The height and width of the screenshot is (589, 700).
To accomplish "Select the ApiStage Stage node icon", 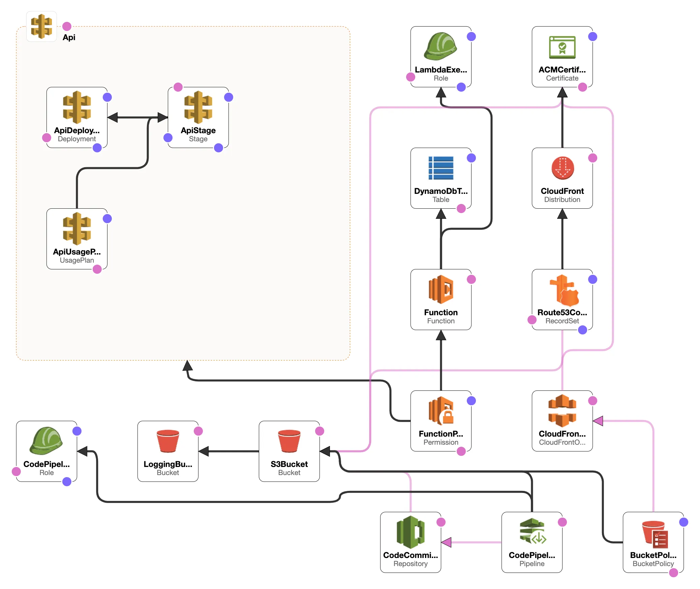I will coord(198,107).
